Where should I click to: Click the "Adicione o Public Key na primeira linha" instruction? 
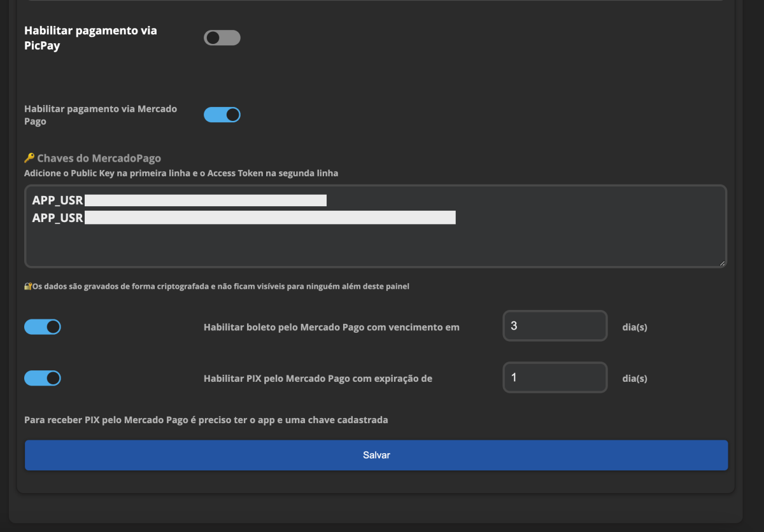(x=181, y=173)
